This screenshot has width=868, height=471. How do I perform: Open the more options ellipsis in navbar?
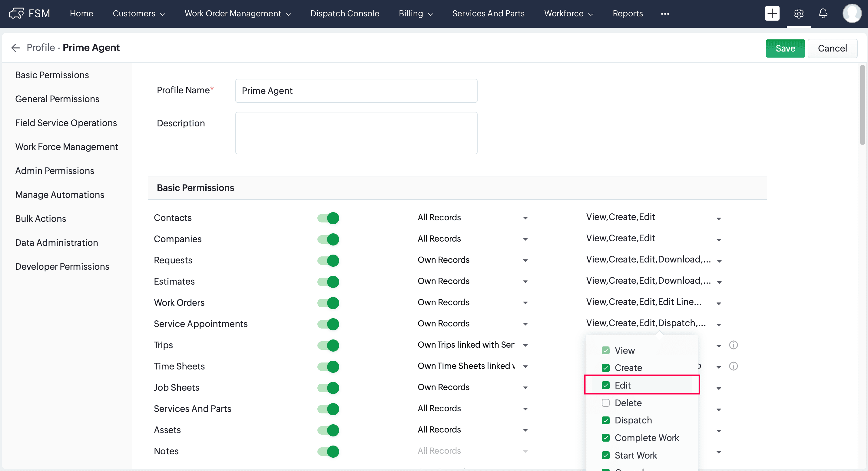point(665,14)
